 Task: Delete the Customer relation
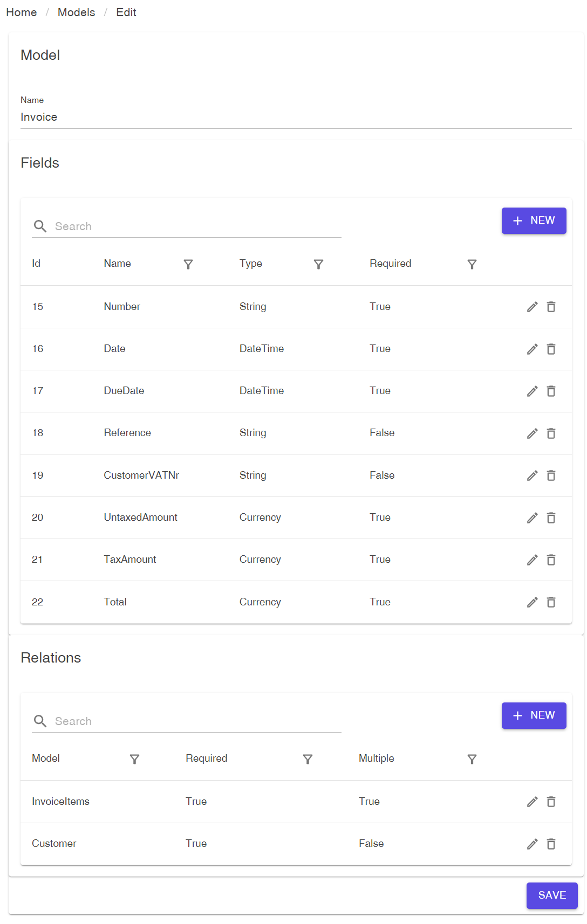tap(551, 844)
